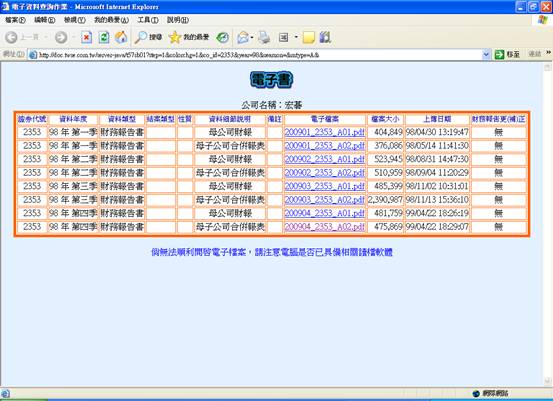The width and height of the screenshot is (553, 401).
Task: Open the 檢視(V) menu
Action: point(74,20)
